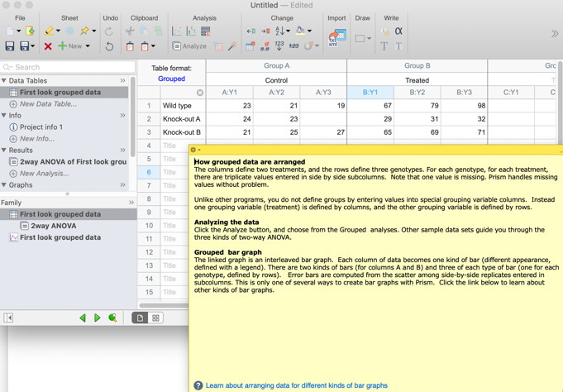This screenshot has width=563, height=392.
Task: Click the sigma statistics table icon
Action: [x=205, y=31]
